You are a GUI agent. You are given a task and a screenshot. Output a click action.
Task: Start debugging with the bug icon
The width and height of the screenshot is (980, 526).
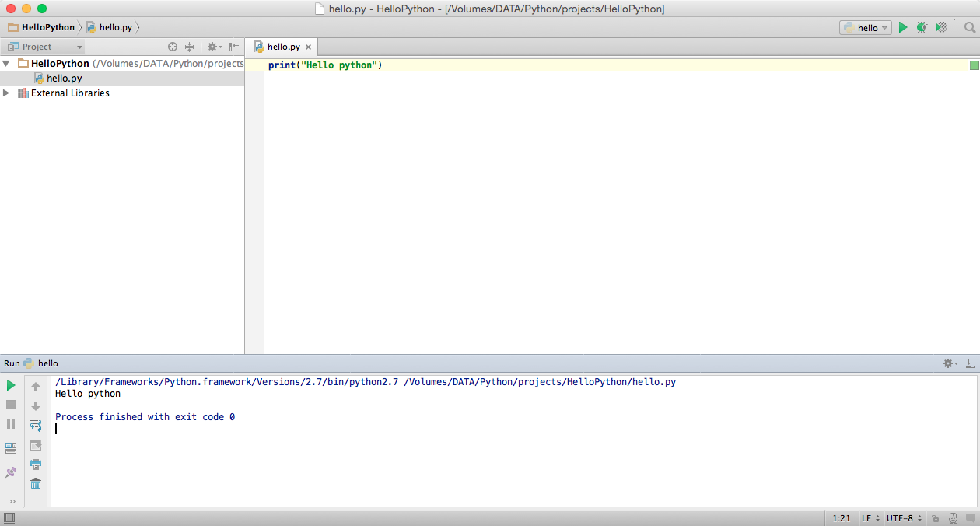pyautogui.click(x=922, y=27)
